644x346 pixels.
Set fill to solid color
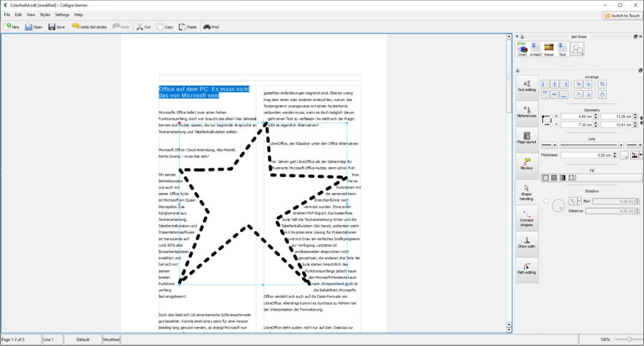(x=554, y=178)
